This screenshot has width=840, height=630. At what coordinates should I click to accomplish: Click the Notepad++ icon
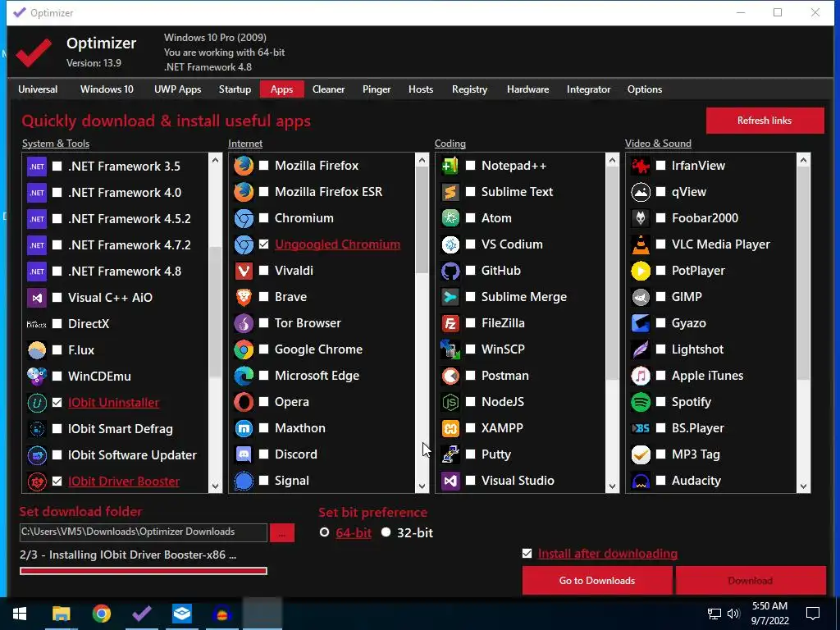click(450, 166)
